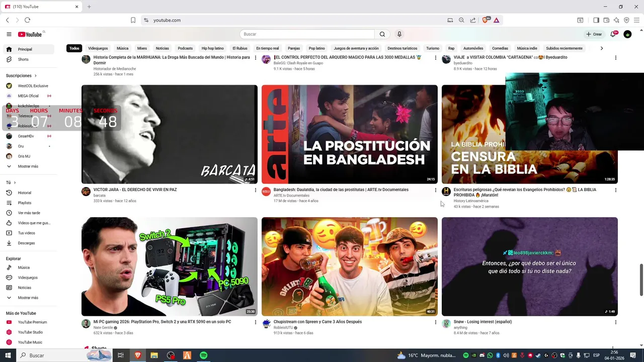Expand the Suscripciones section header
Screen dimensions: 644x362
[21, 75]
